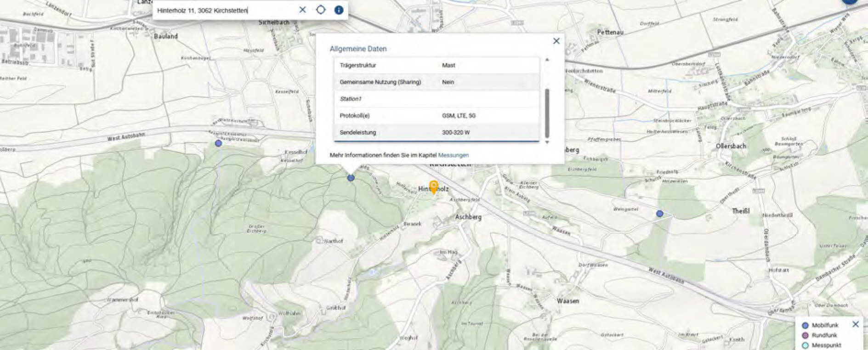Click the Sendeleistung row
This screenshot has width=868, height=350.
pyautogui.click(x=437, y=132)
